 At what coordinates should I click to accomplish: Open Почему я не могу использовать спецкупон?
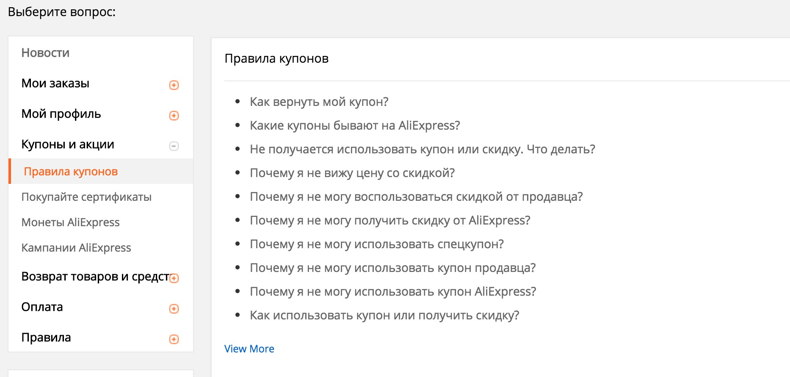tap(377, 244)
